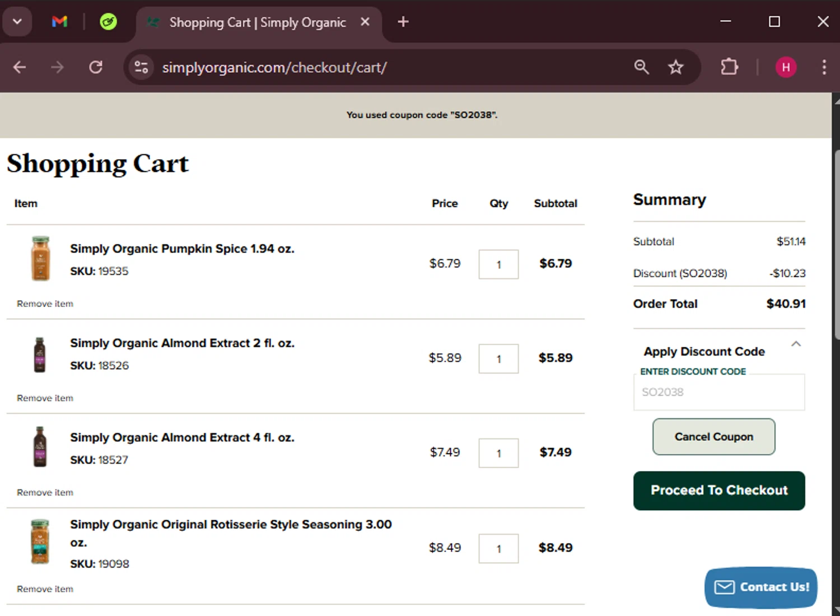This screenshot has width=840, height=616.
Task: Bookmark this page with the star
Action: 676,67
